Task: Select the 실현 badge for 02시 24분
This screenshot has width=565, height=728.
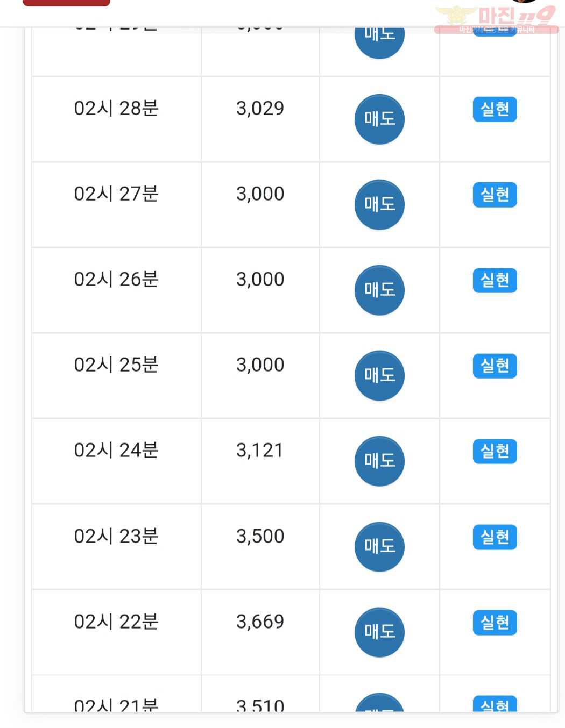Action: [495, 451]
